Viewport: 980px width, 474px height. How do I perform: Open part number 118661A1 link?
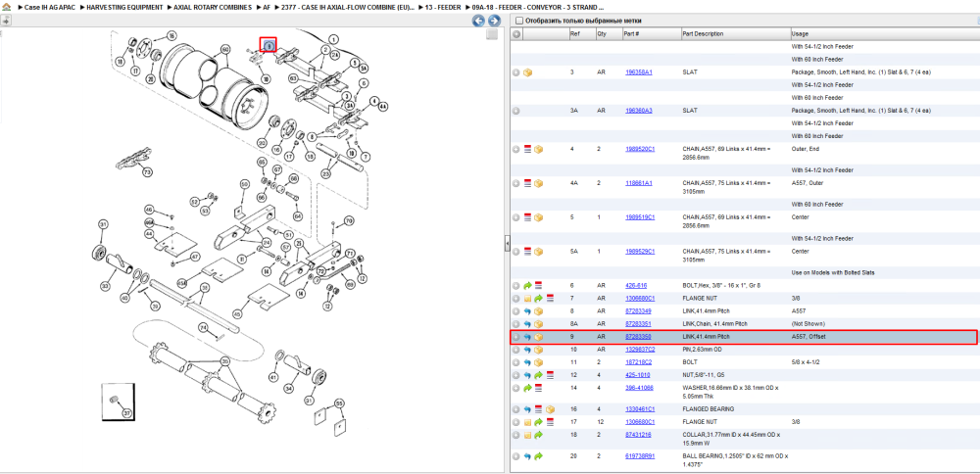(639, 183)
